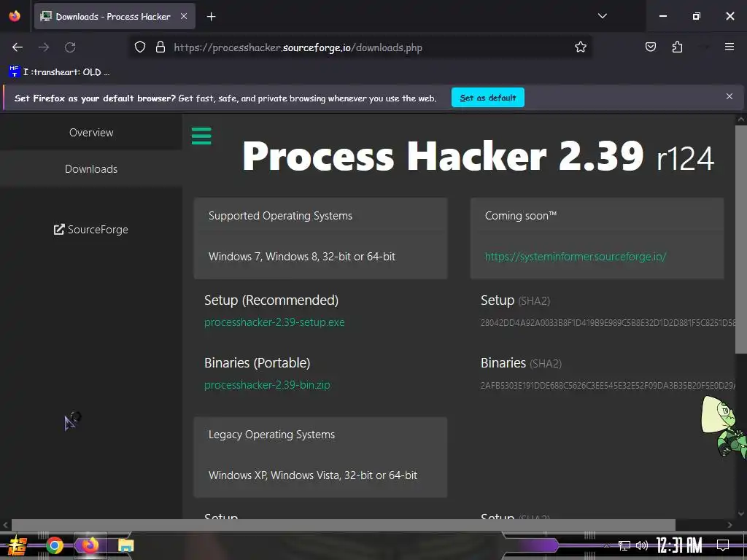Show hidden tray icons chevron
This screenshot has height=560, width=747.
pyautogui.click(x=606, y=545)
